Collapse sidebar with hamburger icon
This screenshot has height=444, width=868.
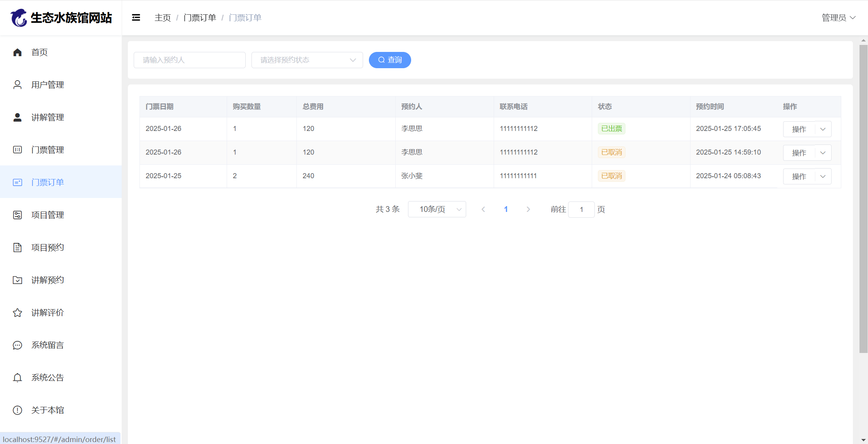pyautogui.click(x=136, y=17)
